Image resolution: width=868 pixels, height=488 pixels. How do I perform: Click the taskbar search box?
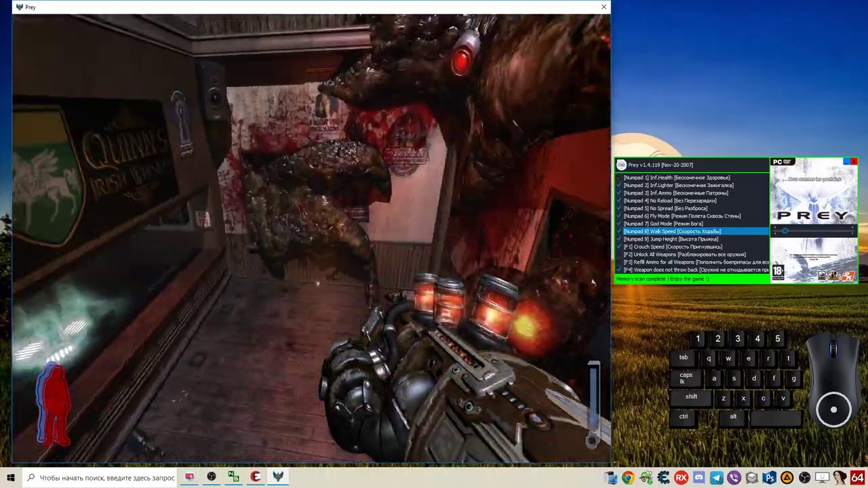pyautogui.click(x=100, y=478)
